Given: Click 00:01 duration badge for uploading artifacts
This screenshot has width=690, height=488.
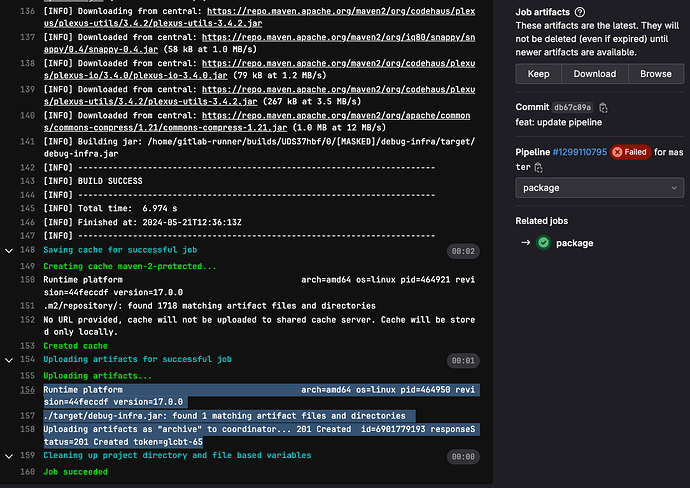Looking at the screenshot, I should click(x=463, y=361).
